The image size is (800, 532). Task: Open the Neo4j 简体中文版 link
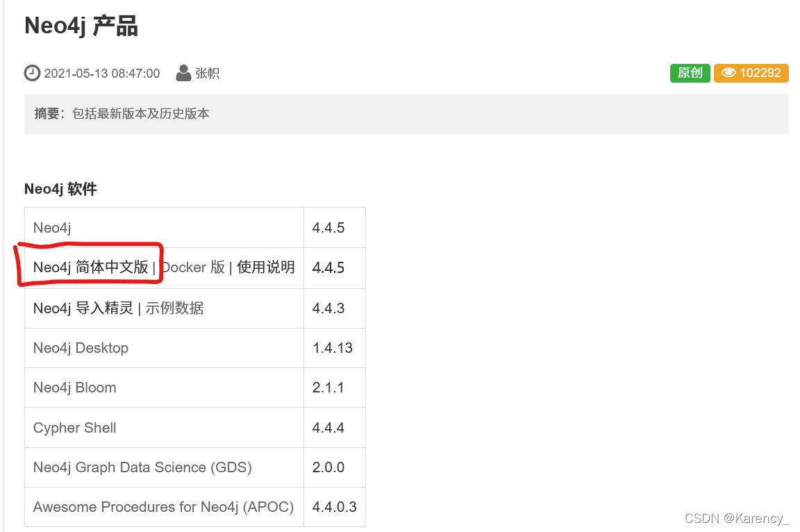91,267
